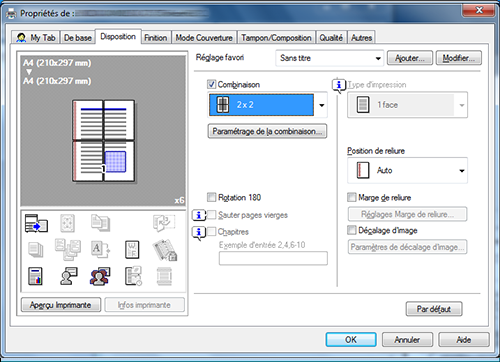Switch to the Autres tab
The height and width of the screenshot is (362, 500).
(x=362, y=38)
